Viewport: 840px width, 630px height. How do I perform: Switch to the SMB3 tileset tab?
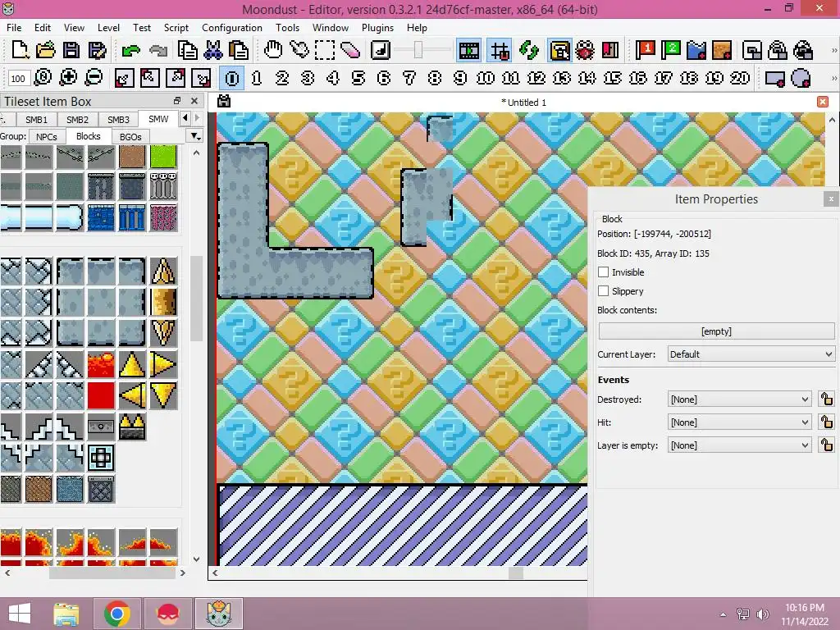(118, 120)
